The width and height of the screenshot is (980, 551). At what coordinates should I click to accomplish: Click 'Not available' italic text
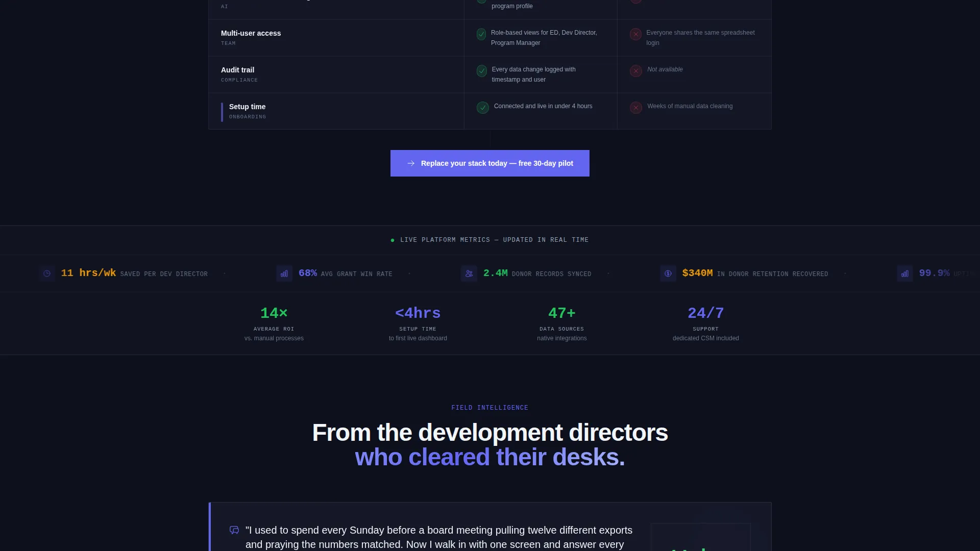pyautogui.click(x=665, y=69)
